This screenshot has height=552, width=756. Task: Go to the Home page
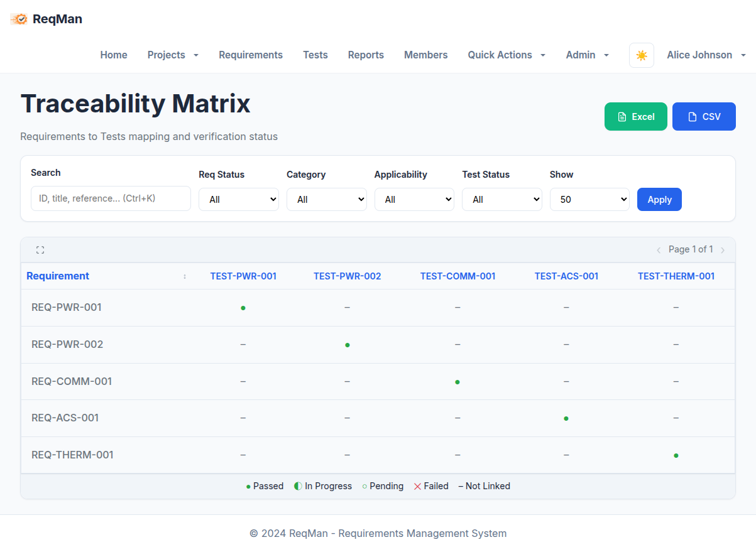point(114,55)
